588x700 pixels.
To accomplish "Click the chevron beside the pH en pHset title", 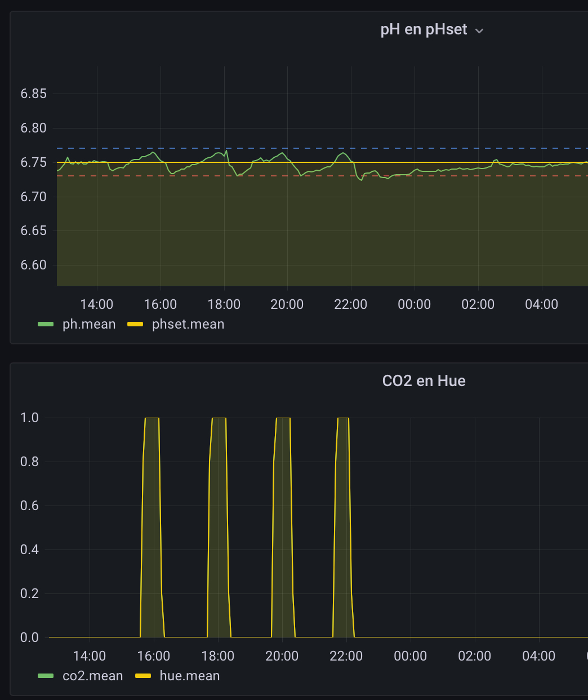I will (479, 30).
